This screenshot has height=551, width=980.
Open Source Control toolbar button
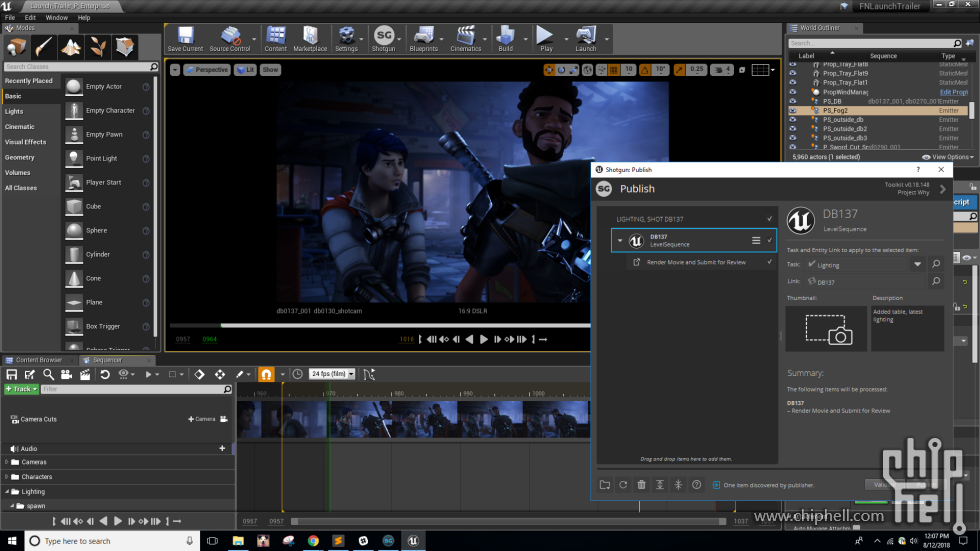pos(229,39)
